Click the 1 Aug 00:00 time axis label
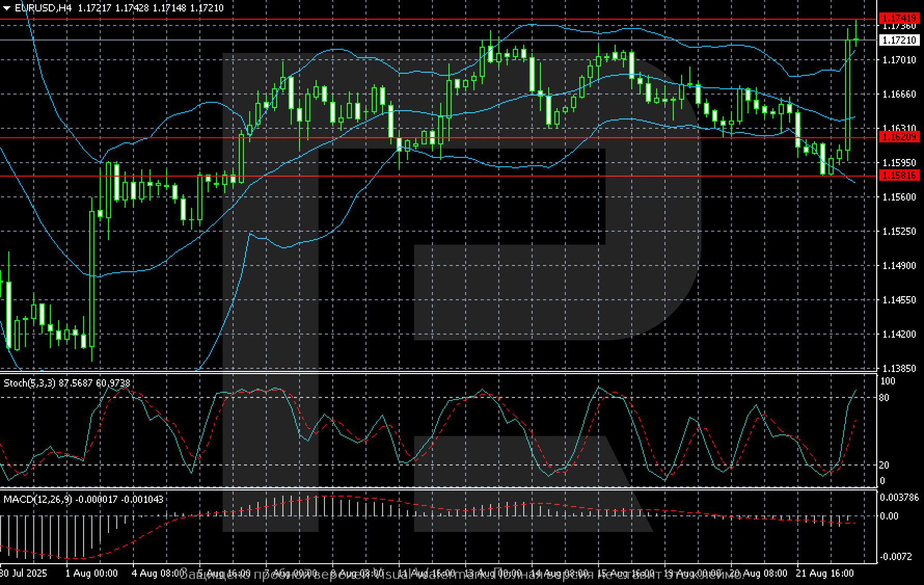Viewport: 924px width, 585px height. coord(91,574)
